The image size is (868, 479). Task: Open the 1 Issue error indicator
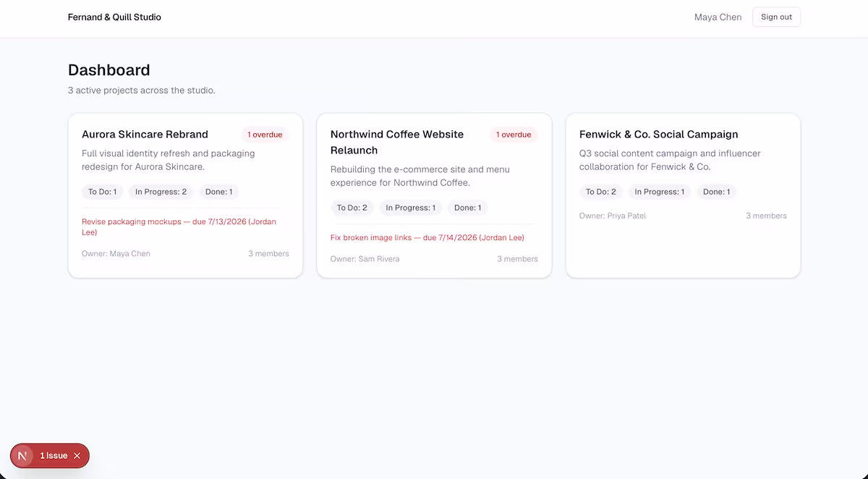pos(54,456)
